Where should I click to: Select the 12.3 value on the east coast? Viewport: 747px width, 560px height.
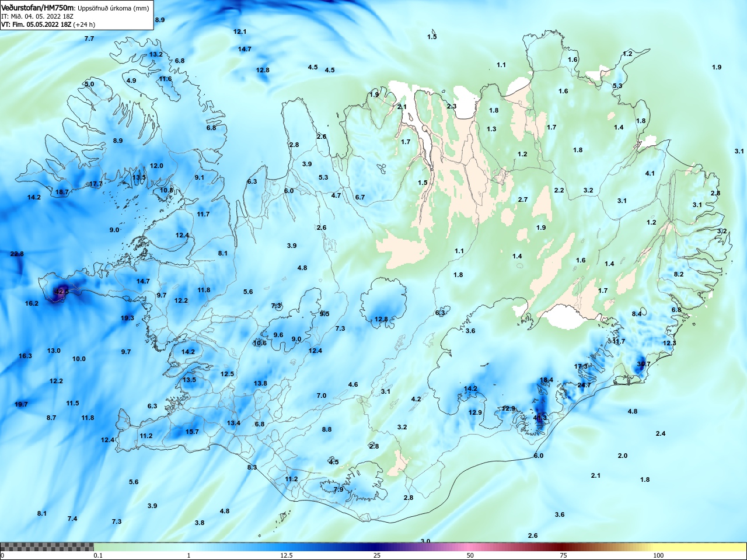pos(669,343)
